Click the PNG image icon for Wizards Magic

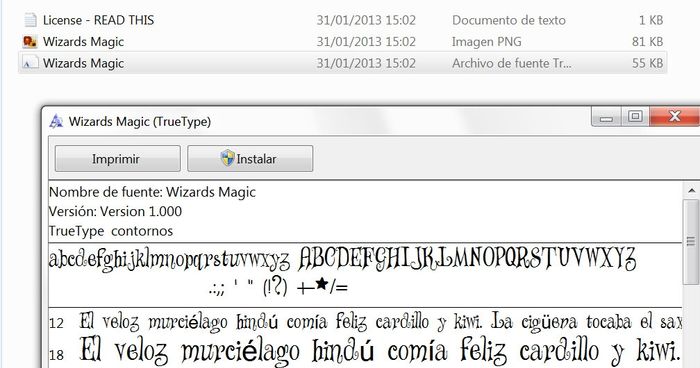point(30,42)
